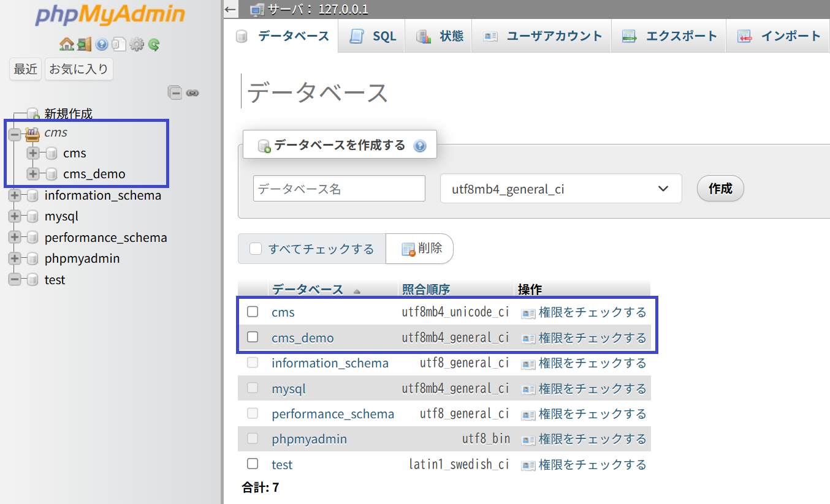Click the chain link icon in sidebar
This screenshot has height=504, width=830.
point(192,93)
